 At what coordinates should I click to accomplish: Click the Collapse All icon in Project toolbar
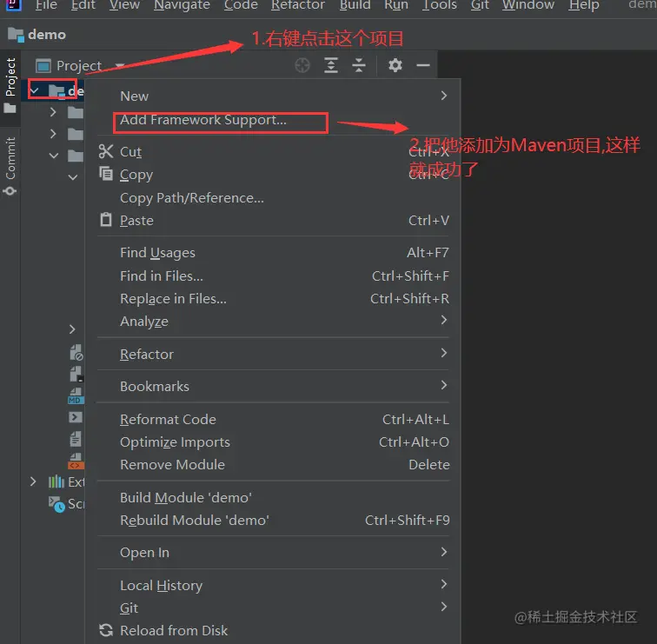[359, 65]
